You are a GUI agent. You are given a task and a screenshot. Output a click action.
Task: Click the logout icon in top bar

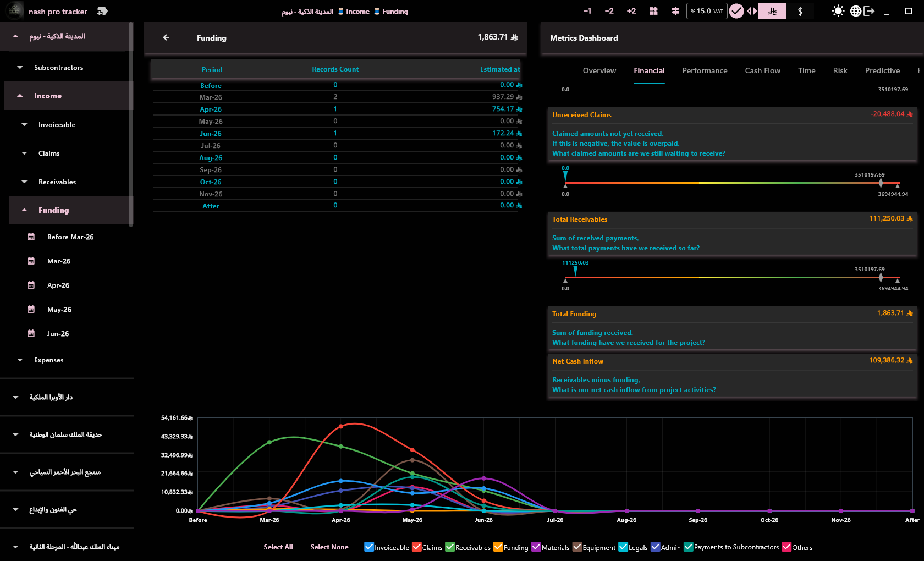[869, 11]
